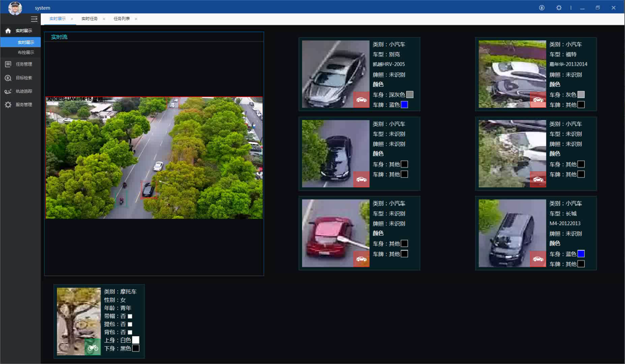Click the red car thumbnail image
625x364 pixels.
pos(335,233)
